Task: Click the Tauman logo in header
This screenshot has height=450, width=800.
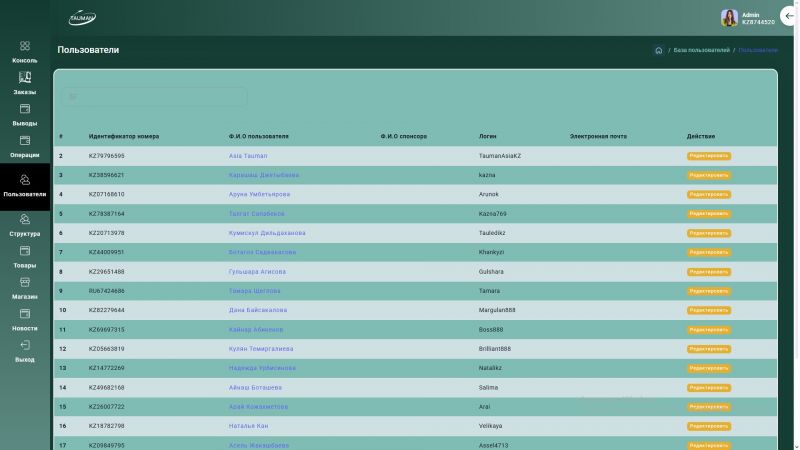Action: pyautogui.click(x=82, y=18)
